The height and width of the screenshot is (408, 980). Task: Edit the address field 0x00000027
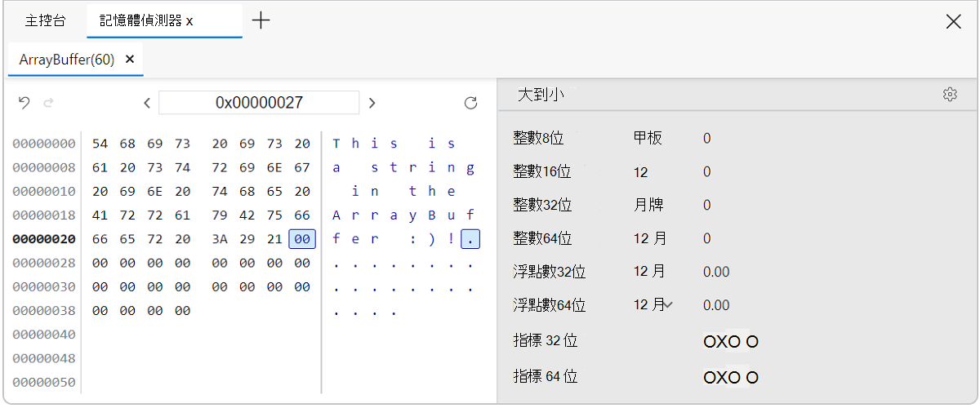pos(259,102)
